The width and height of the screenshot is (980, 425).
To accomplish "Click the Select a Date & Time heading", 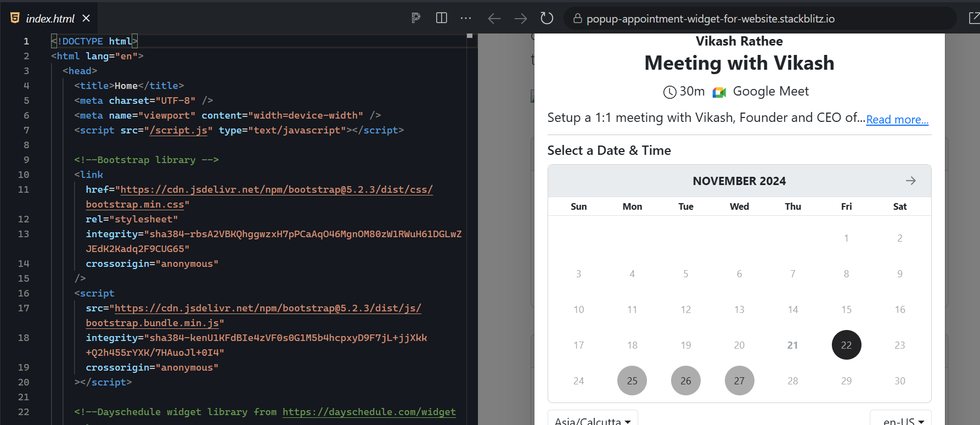I will [609, 150].
